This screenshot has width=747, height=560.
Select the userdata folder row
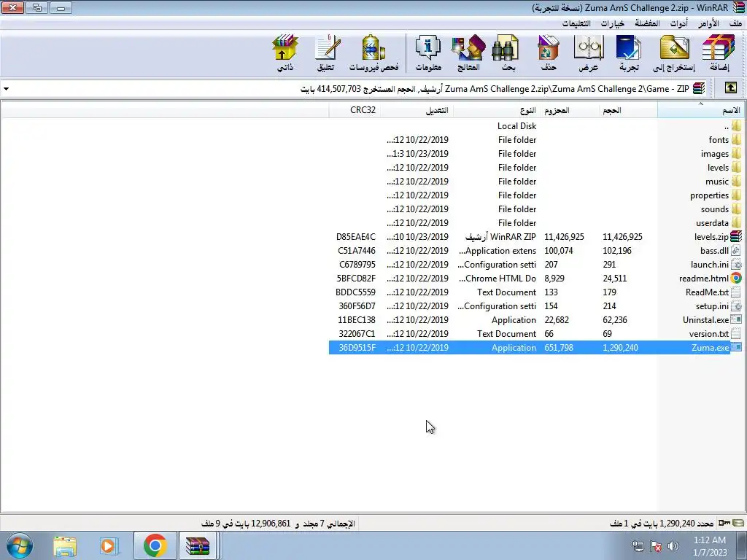535,222
